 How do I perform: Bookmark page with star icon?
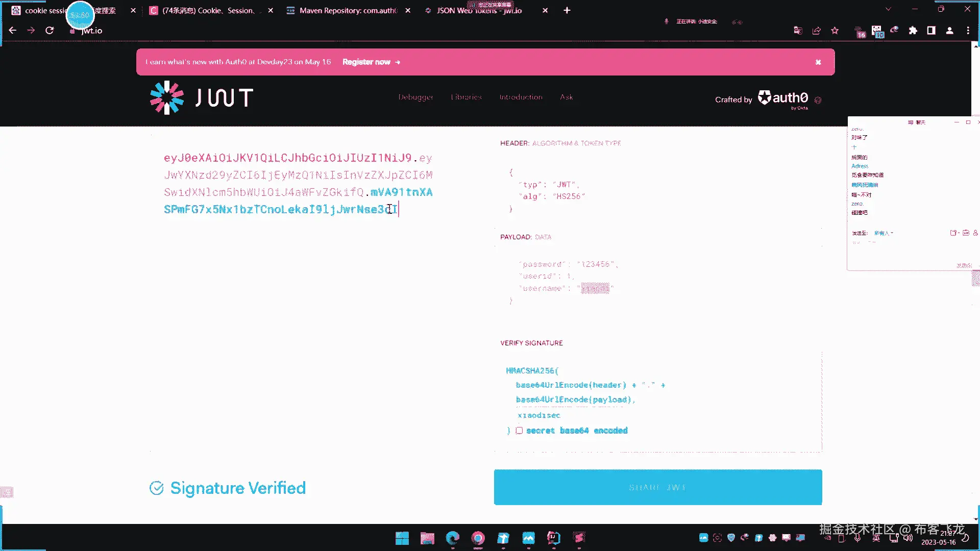coord(835,31)
